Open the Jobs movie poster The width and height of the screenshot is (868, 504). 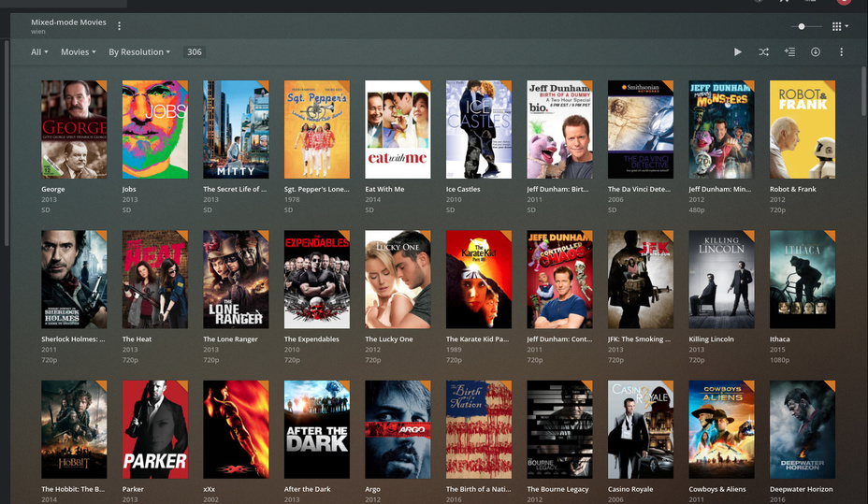(x=155, y=129)
